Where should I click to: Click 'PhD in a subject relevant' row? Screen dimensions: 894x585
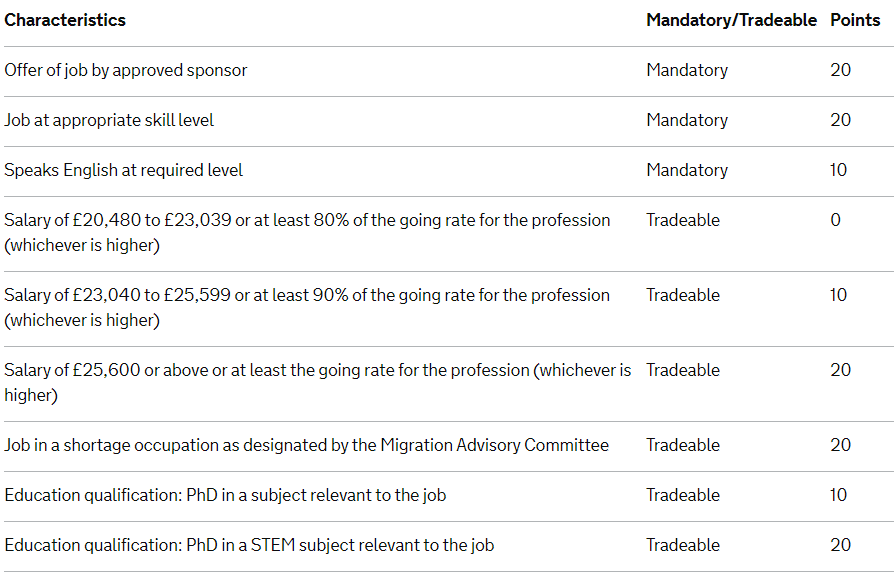[x=447, y=496]
